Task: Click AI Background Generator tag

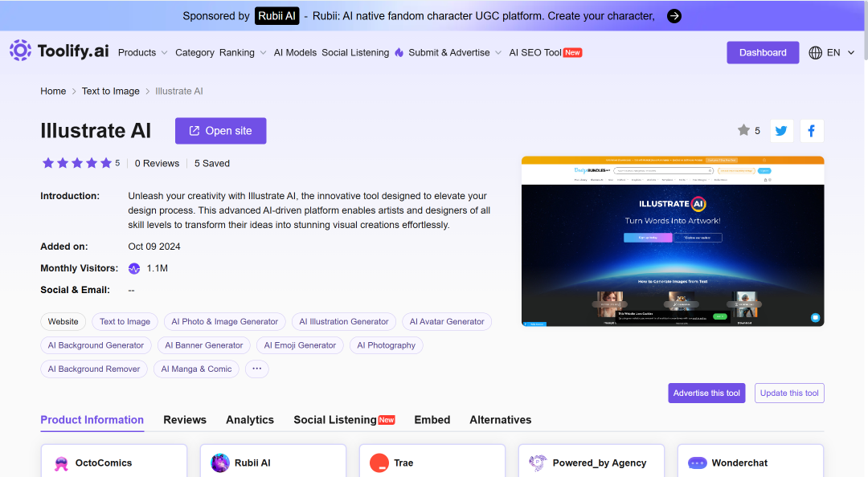Action: point(96,345)
